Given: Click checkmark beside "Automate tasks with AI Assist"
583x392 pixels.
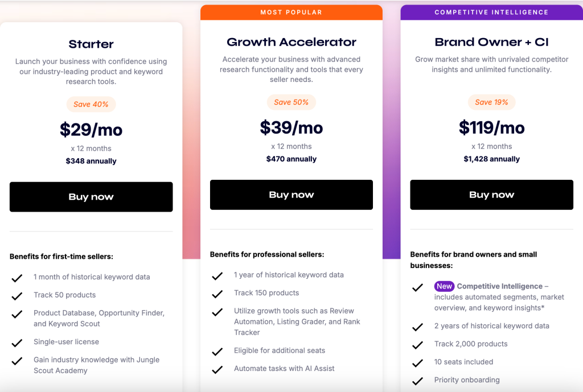Looking at the screenshot, I should tap(217, 369).
